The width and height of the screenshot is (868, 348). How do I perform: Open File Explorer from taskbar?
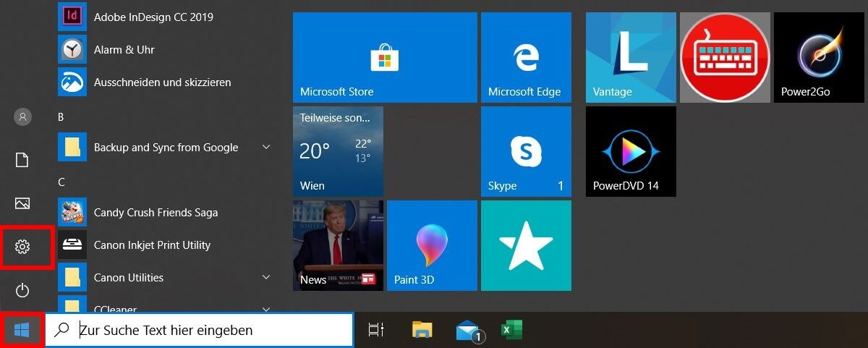422,330
